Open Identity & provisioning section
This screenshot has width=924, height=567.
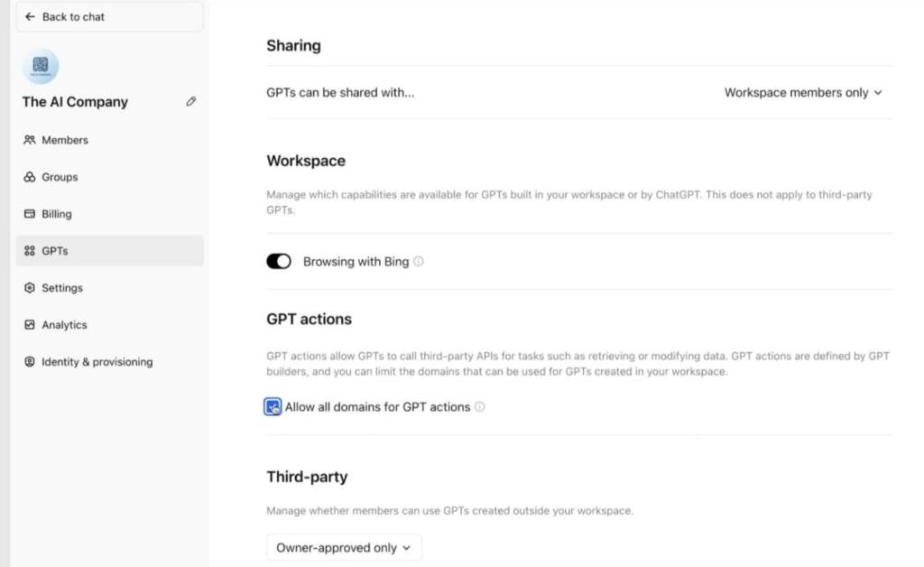[x=109, y=362]
